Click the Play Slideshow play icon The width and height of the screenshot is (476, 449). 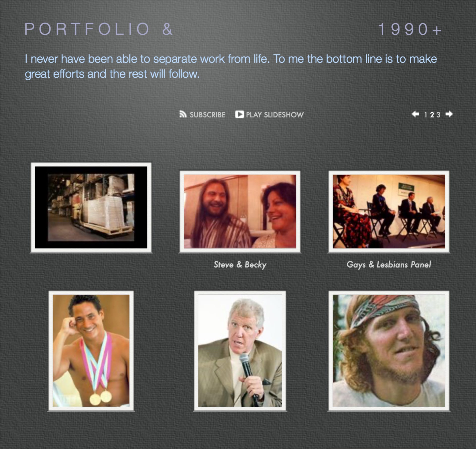coord(239,114)
